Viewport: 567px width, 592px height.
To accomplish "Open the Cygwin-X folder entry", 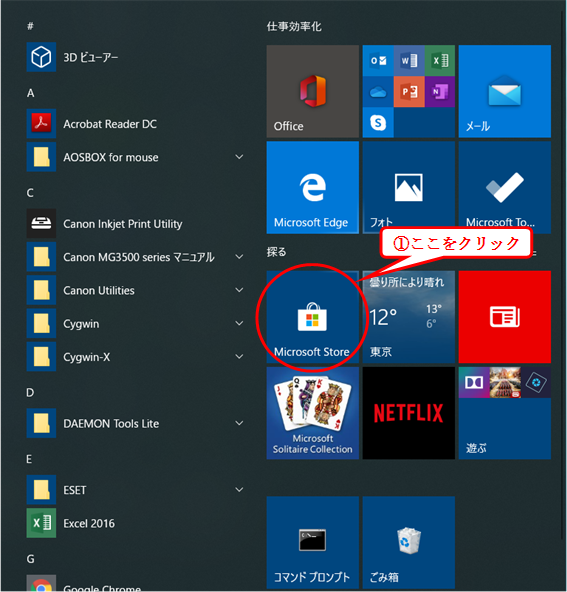I will 136,357.
